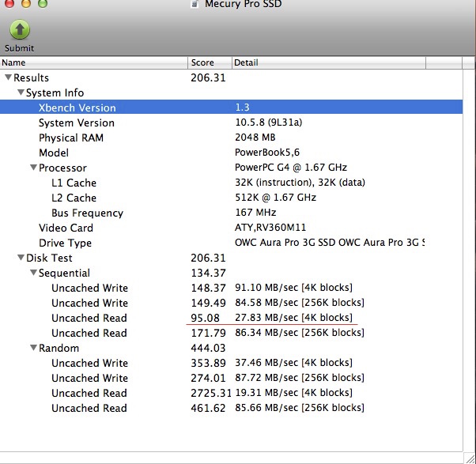Collapse the Sequential disclosure triangle

33,273
